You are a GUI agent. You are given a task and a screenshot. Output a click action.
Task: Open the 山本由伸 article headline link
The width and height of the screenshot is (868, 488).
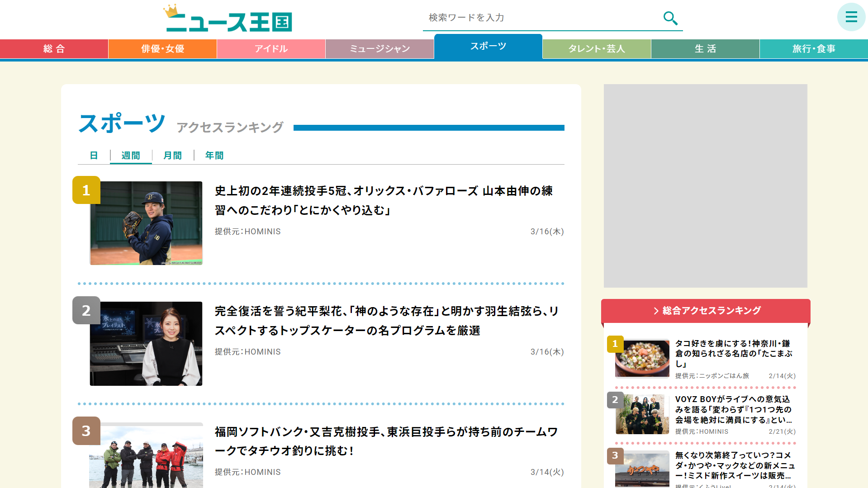point(384,200)
